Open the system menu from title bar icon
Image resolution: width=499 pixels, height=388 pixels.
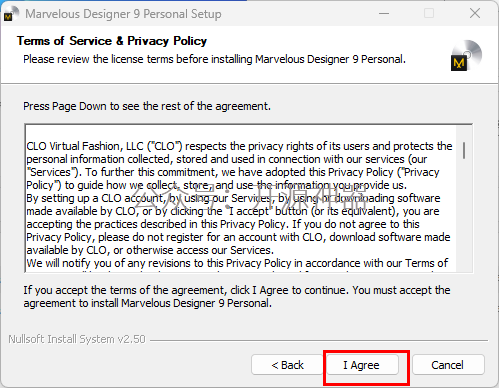(x=8, y=14)
